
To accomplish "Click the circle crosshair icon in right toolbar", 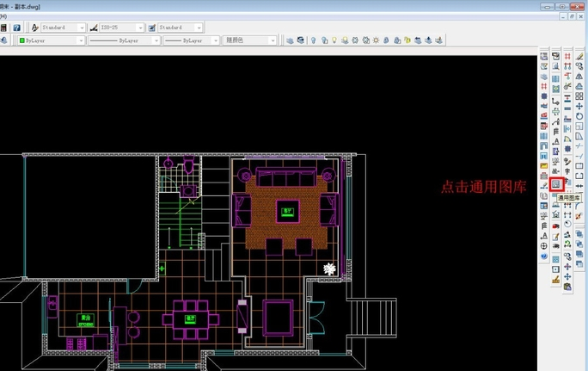I will 544,246.
